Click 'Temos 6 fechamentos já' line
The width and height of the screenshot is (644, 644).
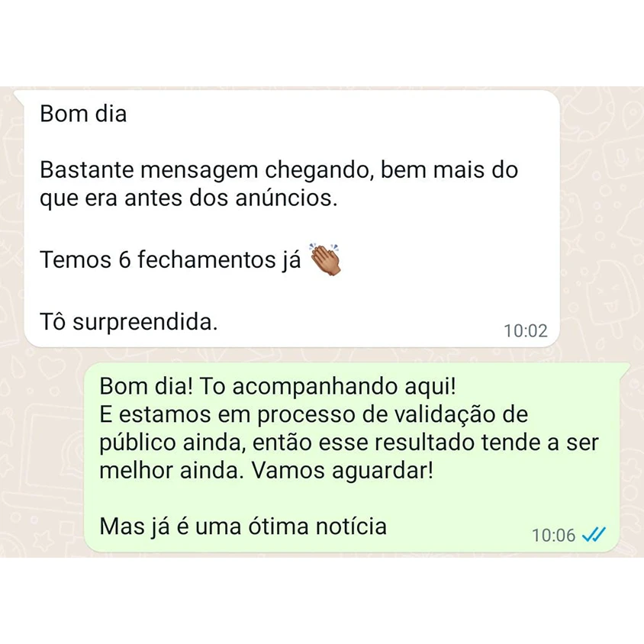point(170,260)
